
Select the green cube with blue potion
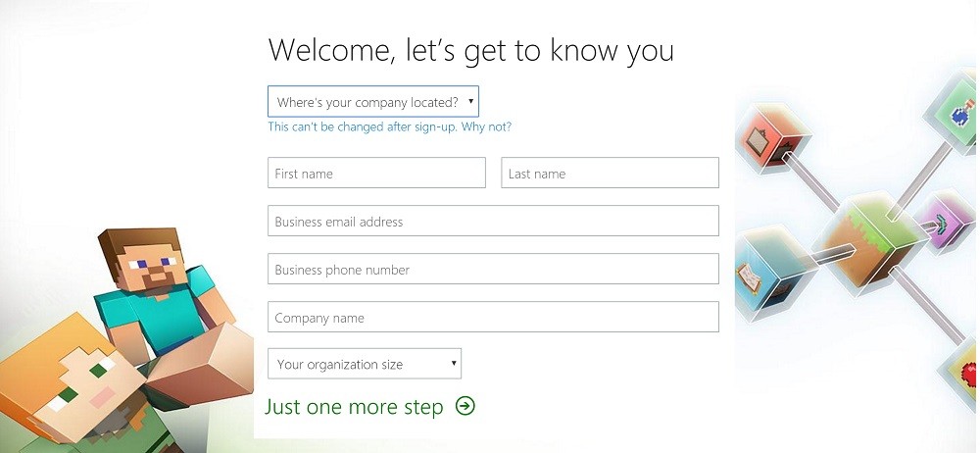[x=954, y=113]
